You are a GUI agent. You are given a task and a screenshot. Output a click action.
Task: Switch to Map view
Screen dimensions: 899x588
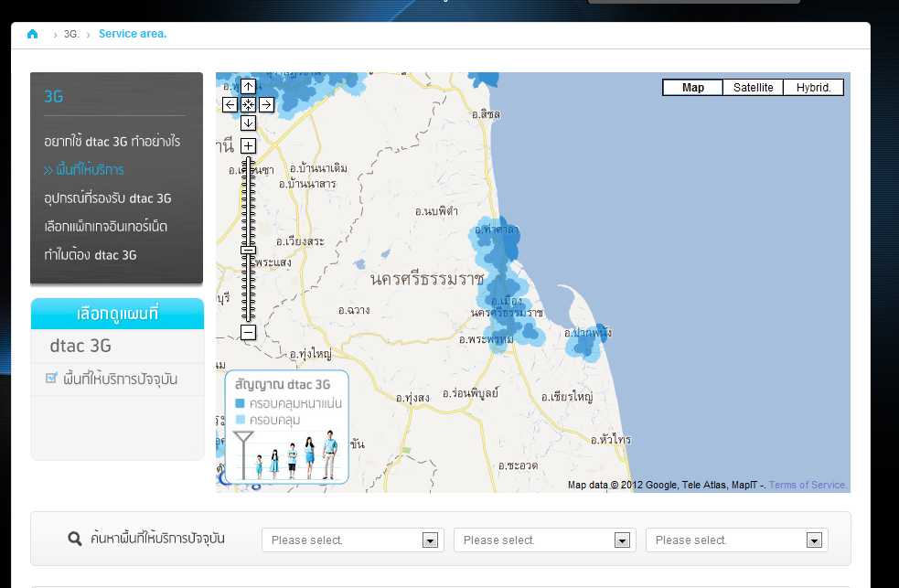(692, 87)
